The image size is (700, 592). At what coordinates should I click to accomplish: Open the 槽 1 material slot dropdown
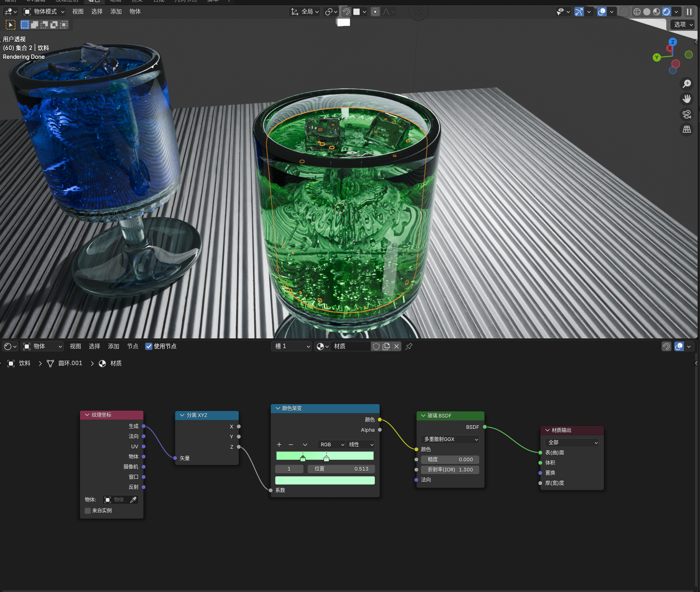coord(292,347)
